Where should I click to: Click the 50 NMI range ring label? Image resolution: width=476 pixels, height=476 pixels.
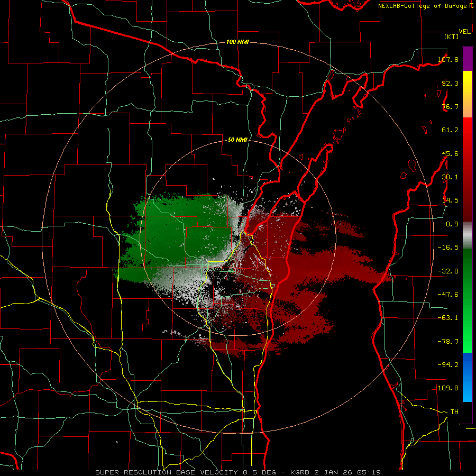[237, 140]
